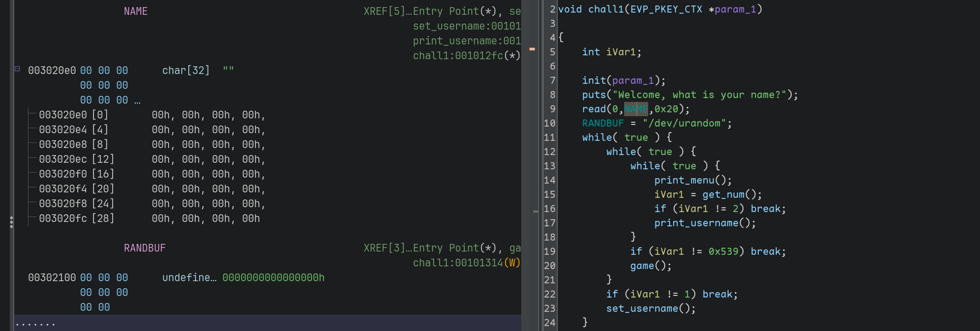Click address 00302100 in the listing
980x331 pixels.
coord(52,278)
